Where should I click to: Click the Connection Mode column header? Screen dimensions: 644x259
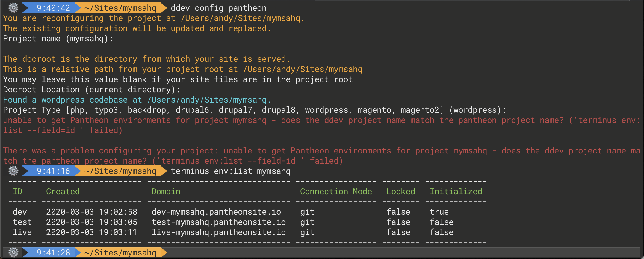point(336,191)
